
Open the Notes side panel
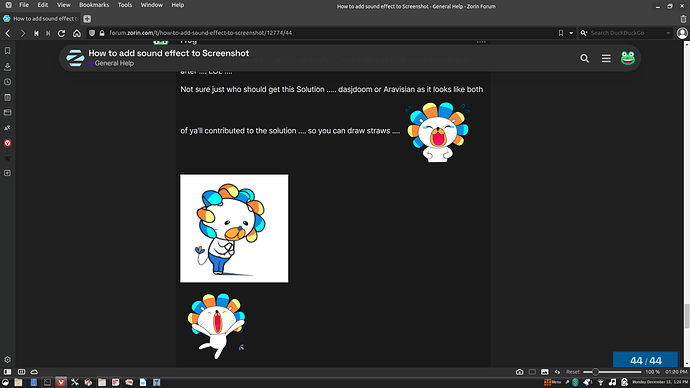coord(7,97)
